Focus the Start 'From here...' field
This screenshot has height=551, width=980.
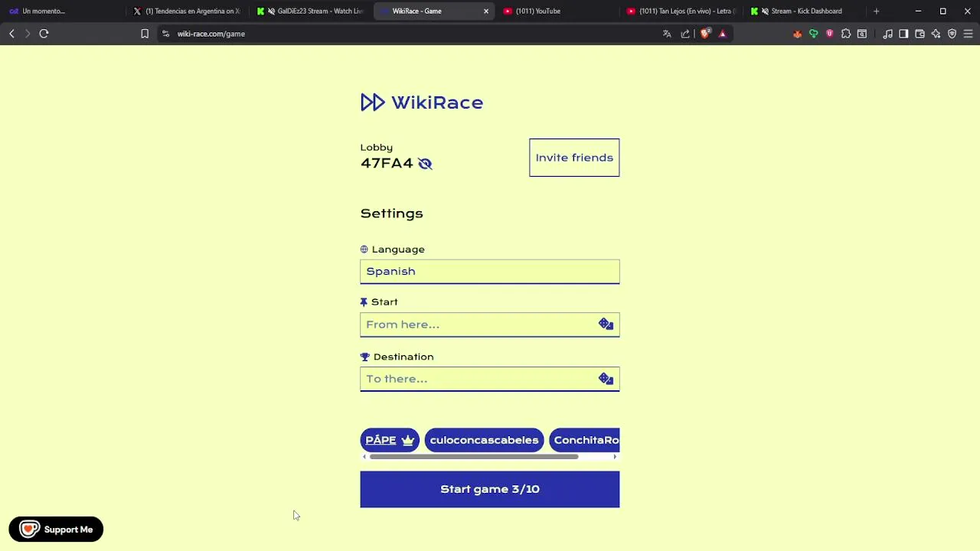point(479,324)
